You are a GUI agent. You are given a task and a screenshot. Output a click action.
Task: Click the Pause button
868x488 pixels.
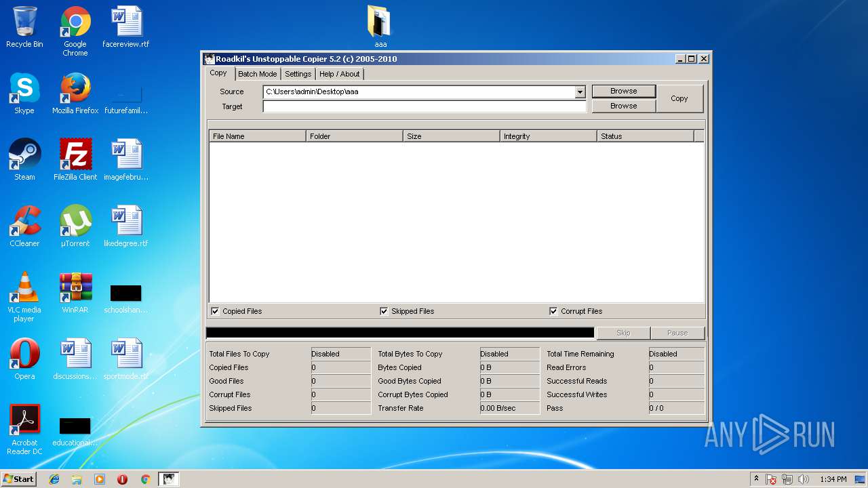point(677,333)
